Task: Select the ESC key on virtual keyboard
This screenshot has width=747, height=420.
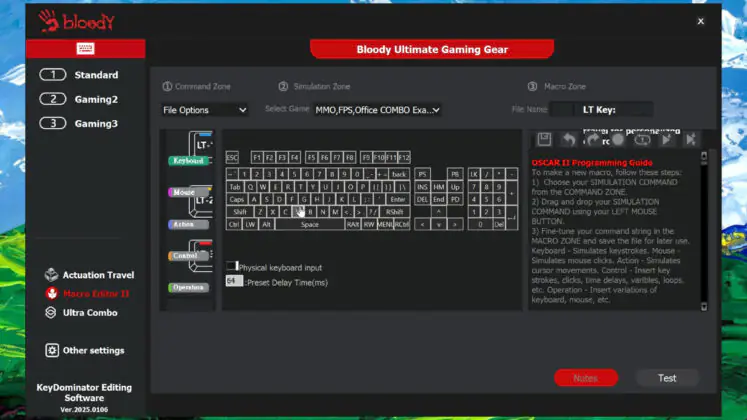Action: (x=232, y=158)
